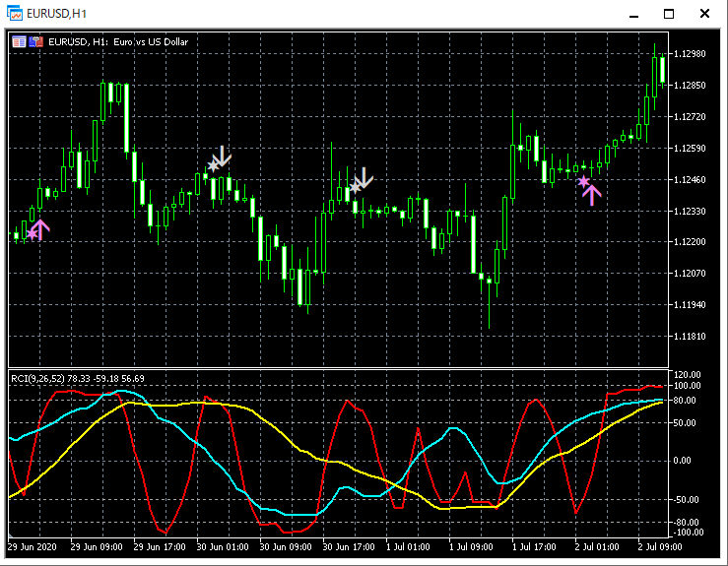This screenshot has height=566, width=728.
Task: Click price level 1.12070 on the scale
Action: pyautogui.click(x=690, y=274)
